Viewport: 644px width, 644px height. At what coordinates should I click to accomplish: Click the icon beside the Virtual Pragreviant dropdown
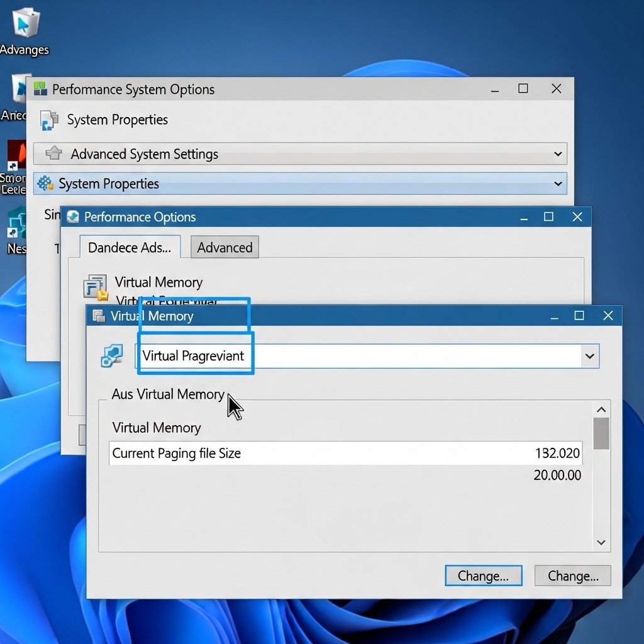click(x=112, y=356)
